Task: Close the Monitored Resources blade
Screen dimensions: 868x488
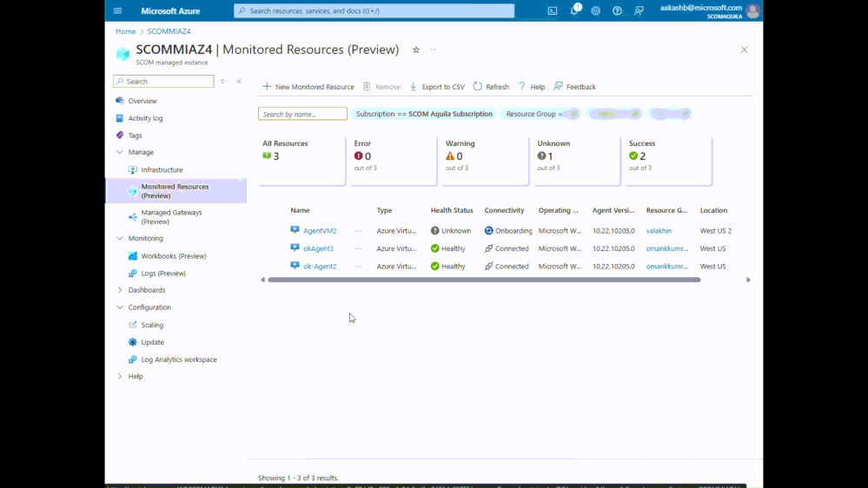Action: click(x=744, y=49)
